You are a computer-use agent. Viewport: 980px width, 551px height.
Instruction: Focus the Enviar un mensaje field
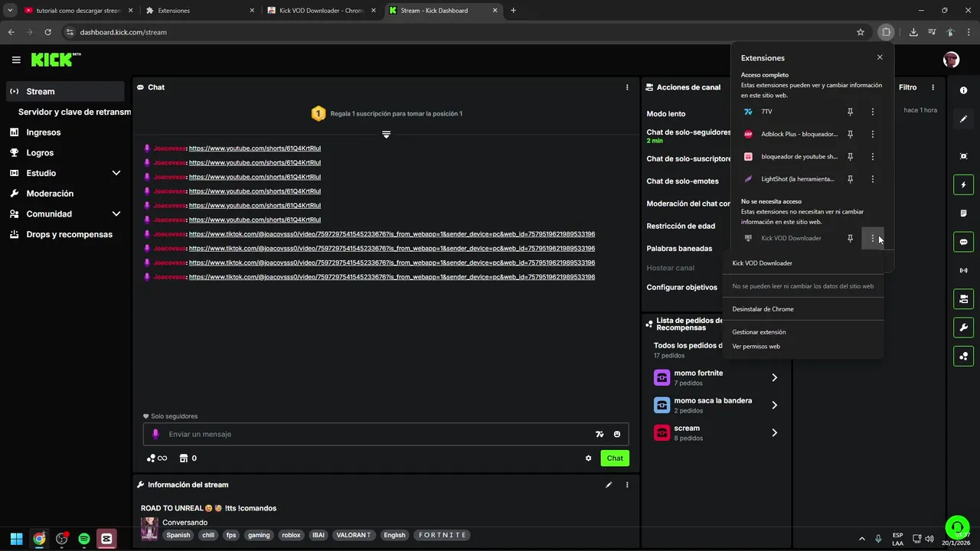tap(386, 434)
